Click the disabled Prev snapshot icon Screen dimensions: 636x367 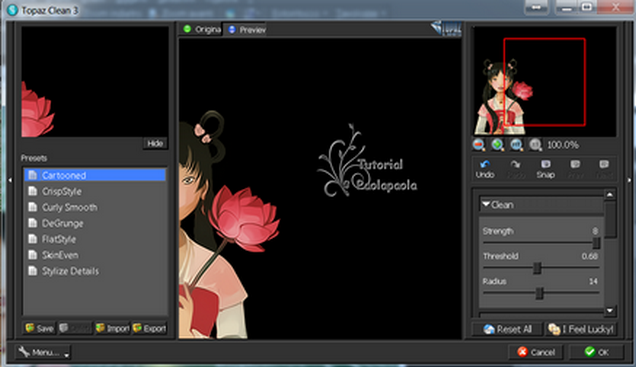pos(575,169)
